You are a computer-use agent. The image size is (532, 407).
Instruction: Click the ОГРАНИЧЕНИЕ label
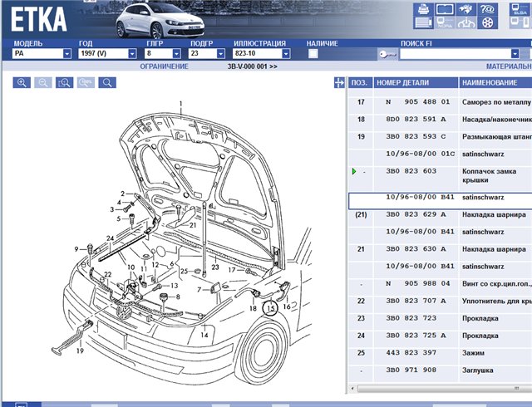pos(165,66)
